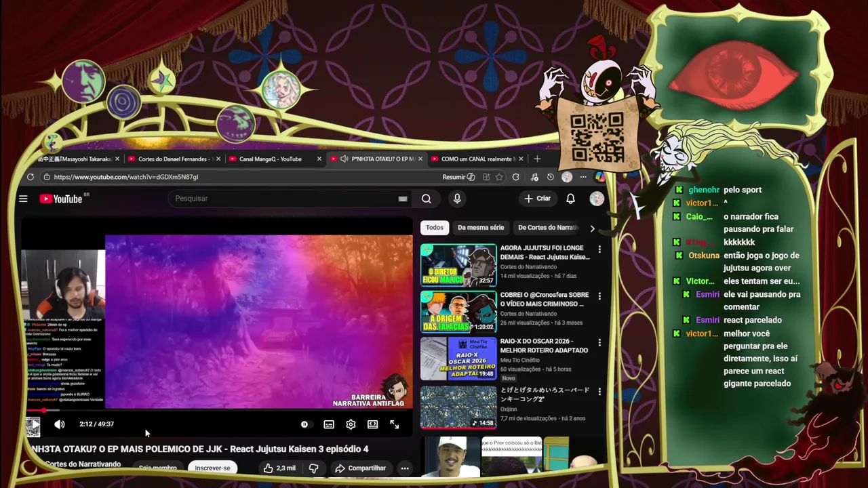Open the browser profile avatar

(567, 177)
